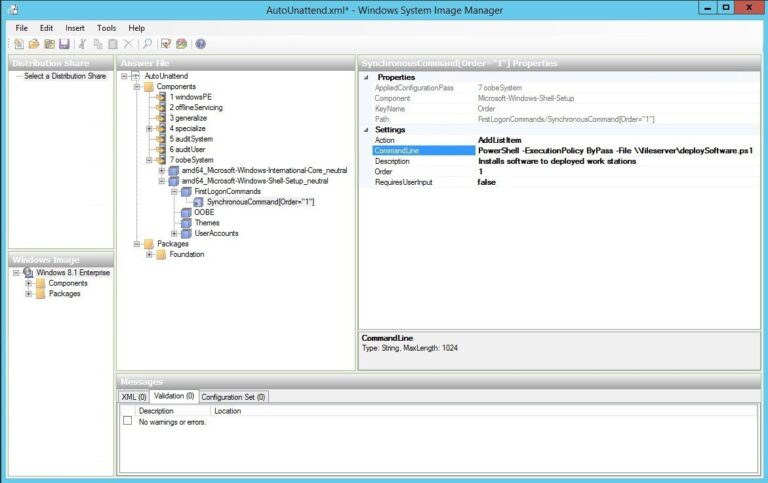Viewport: 768px width, 483px height.
Task: Select the UserAccounts tree item
Action: click(216, 234)
